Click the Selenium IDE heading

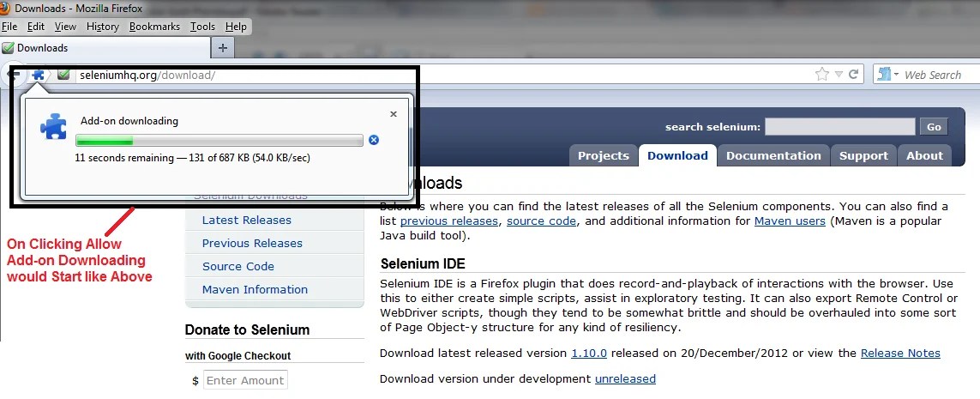424,263
